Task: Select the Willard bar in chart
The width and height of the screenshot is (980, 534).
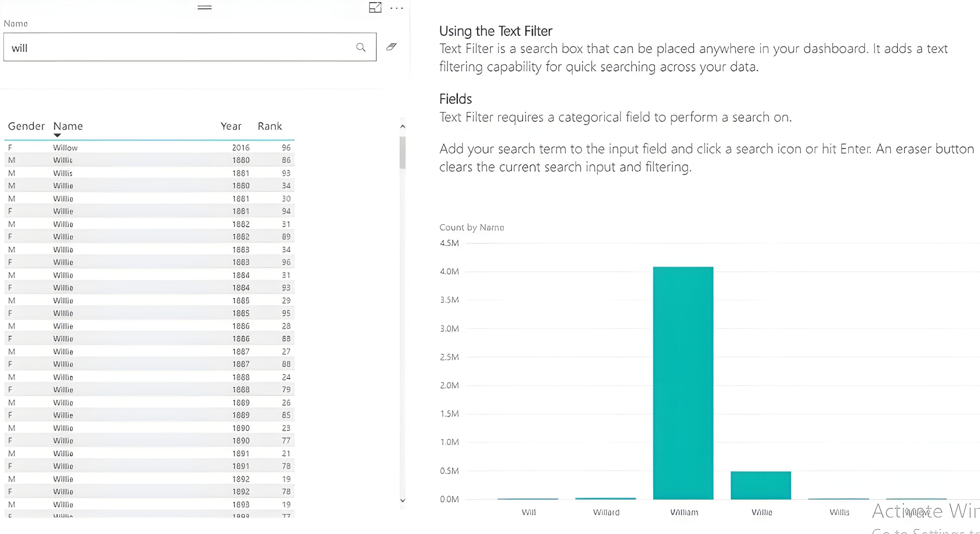Action: click(x=605, y=498)
